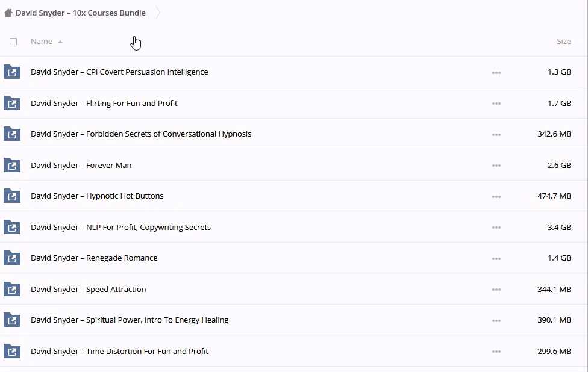Toggle the sort arrow next to Name
Image resolution: width=588 pixels, height=372 pixels.
[60, 42]
